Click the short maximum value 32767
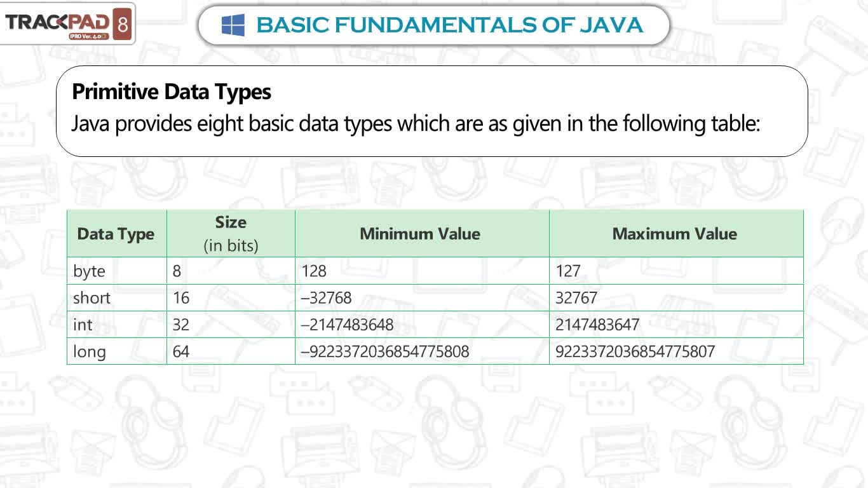The image size is (868, 488). (x=576, y=297)
